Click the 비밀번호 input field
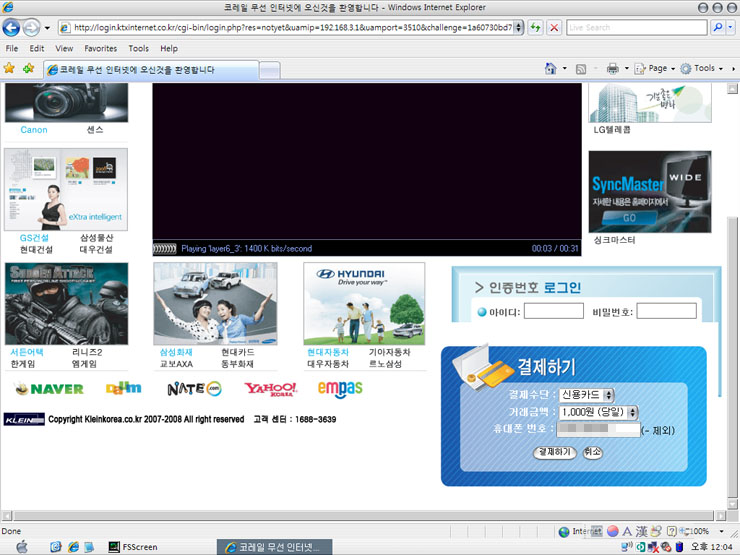740x555 pixels. (666, 311)
